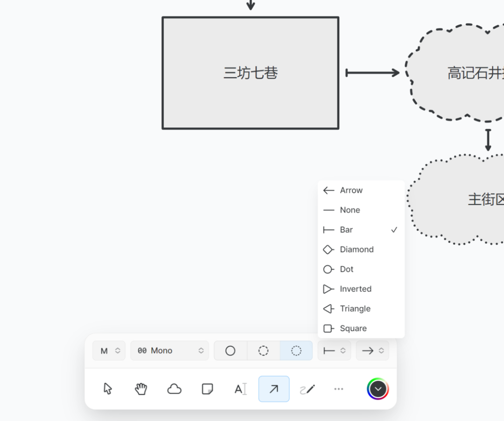Pick the sticky note tool
Viewport: 504px width, 421px height.
207,389
